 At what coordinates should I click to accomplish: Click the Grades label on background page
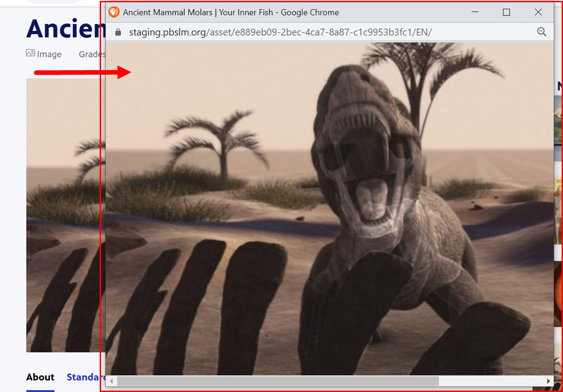pyautogui.click(x=92, y=54)
